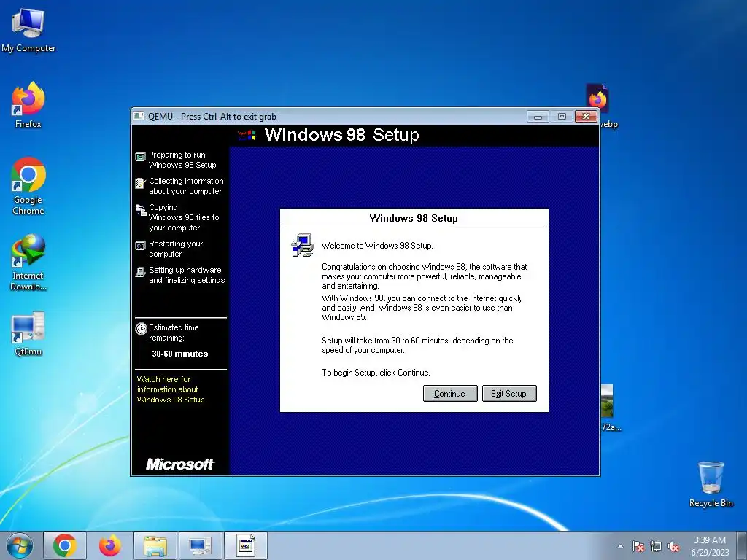
Task: Select the Internet Download Manager desktop icon
Action: [x=28, y=262]
